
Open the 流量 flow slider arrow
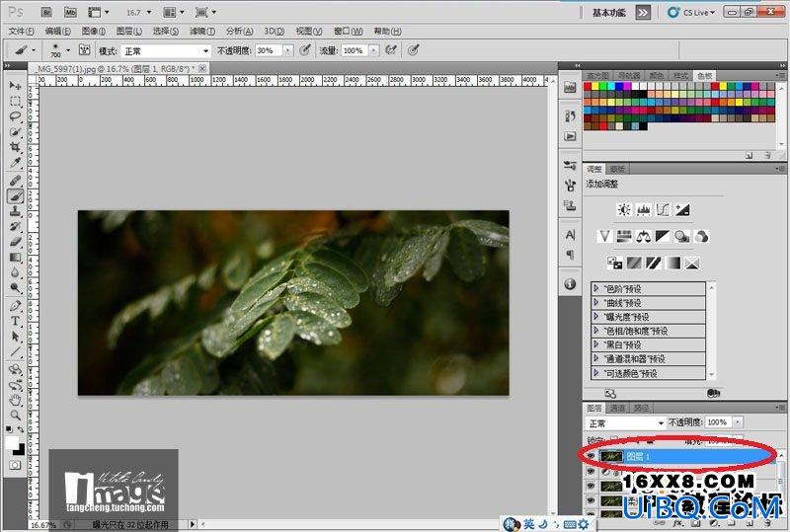click(373, 50)
